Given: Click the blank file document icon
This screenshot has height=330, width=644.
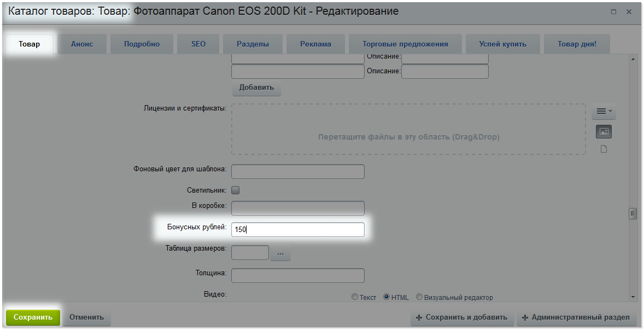Looking at the screenshot, I should click(x=604, y=149).
